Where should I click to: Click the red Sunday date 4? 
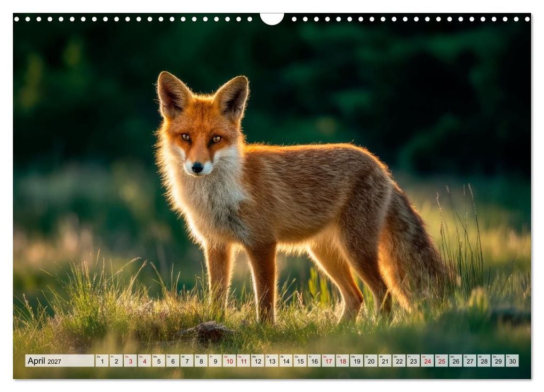[x=145, y=361]
